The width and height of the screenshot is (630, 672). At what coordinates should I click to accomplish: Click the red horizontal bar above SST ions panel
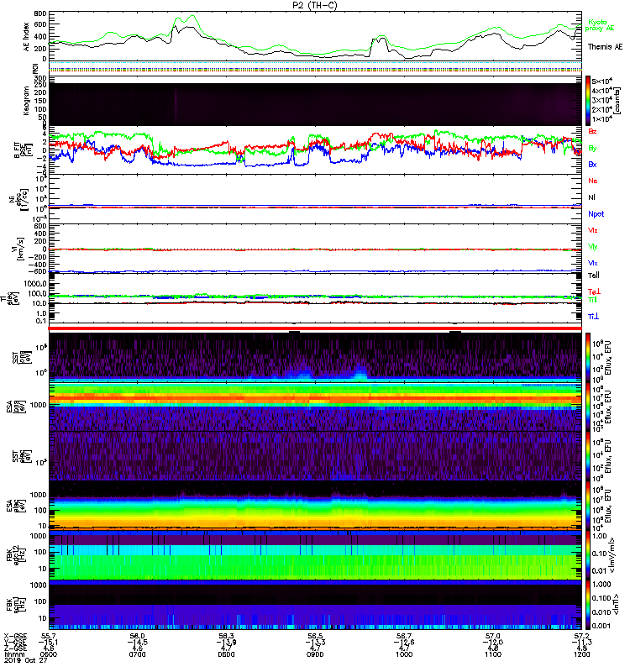click(315, 328)
